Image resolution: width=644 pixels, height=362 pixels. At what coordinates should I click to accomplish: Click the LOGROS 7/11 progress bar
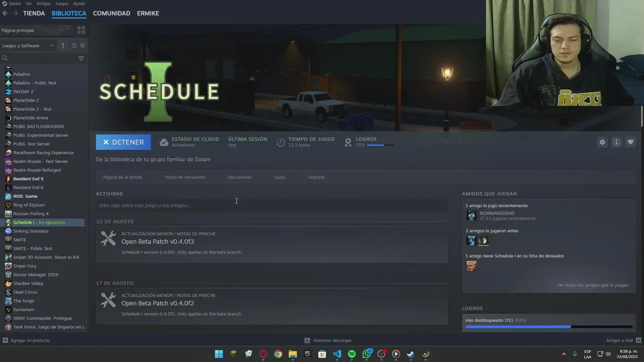click(x=380, y=145)
